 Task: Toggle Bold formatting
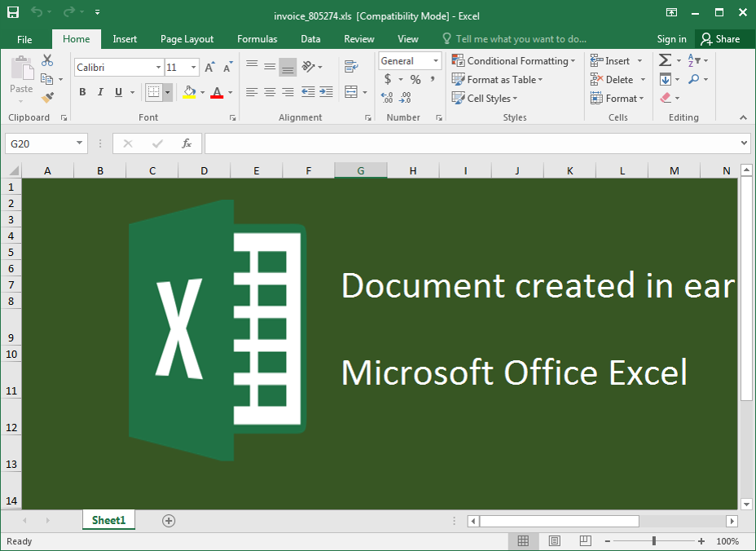tap(82, 92)
